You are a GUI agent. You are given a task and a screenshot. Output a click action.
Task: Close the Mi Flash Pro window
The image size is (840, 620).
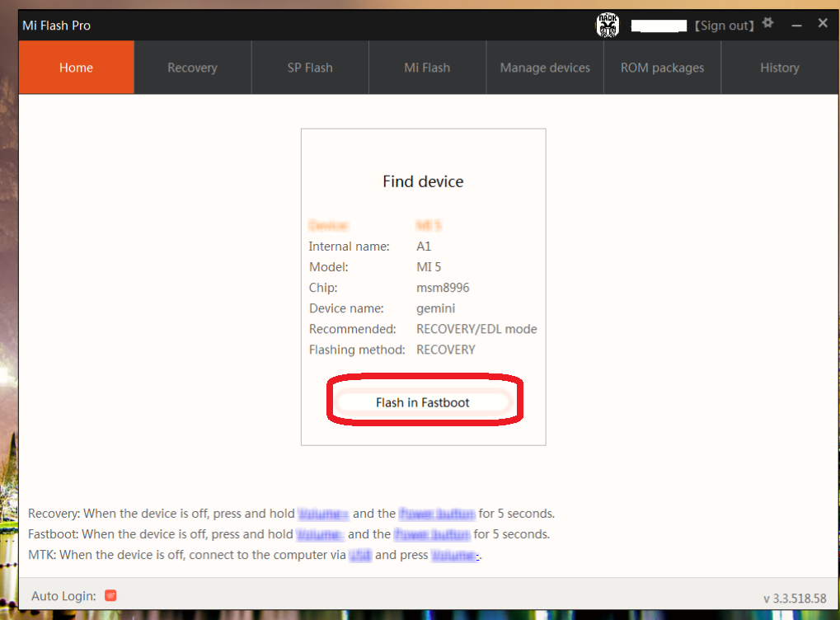click(x=823, y=24)
